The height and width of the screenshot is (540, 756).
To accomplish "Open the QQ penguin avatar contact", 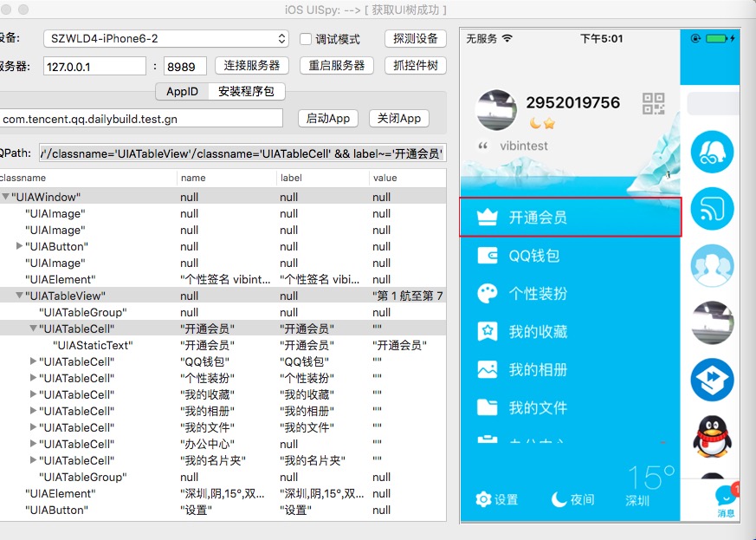I will click(712, 436).
